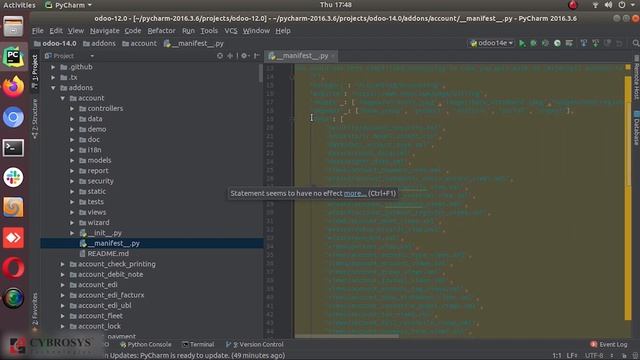The height and width of the screenshot is (360, 640).
Task: Click Collapse All icon in Project panel
Action: [x=230, y=56]
